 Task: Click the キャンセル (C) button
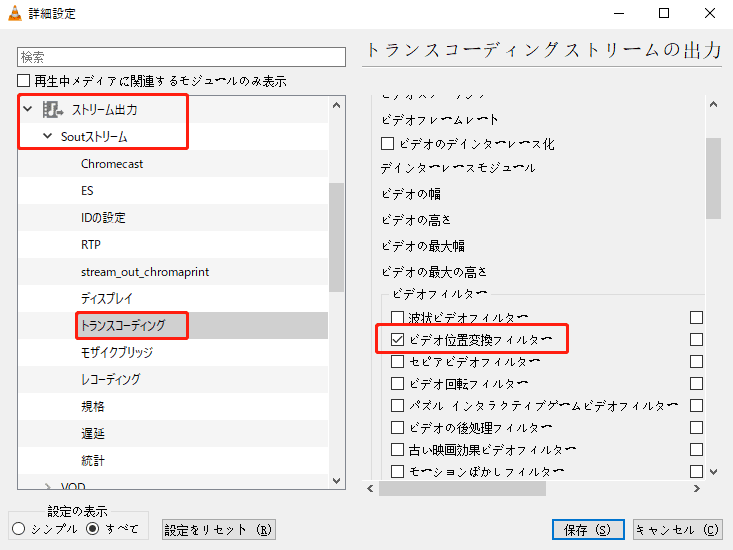[x=678, y=530]
